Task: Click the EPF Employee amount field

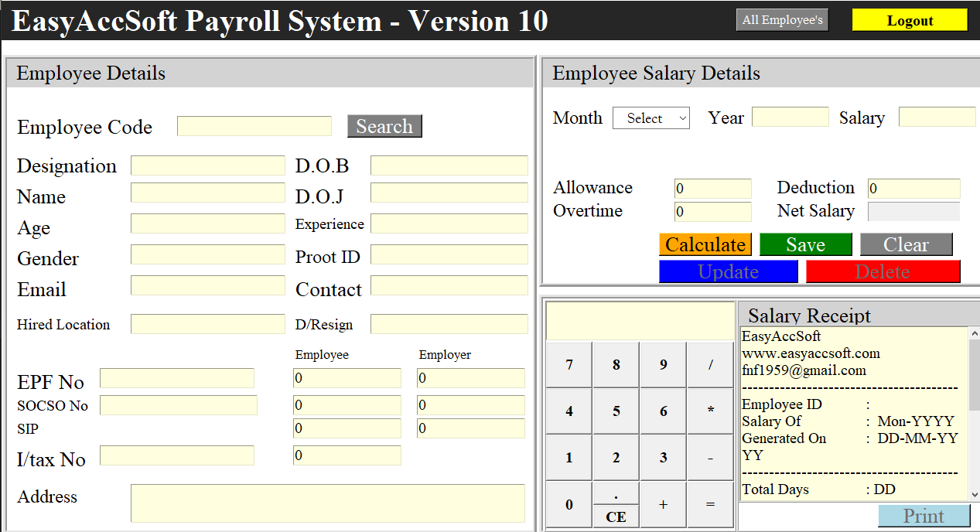Action: coord(347,378)
